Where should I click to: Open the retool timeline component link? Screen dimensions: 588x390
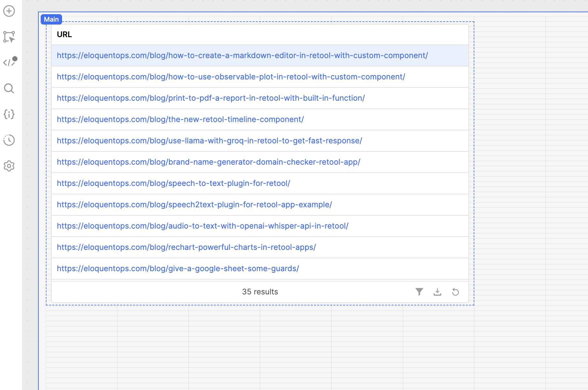(180, 119)
